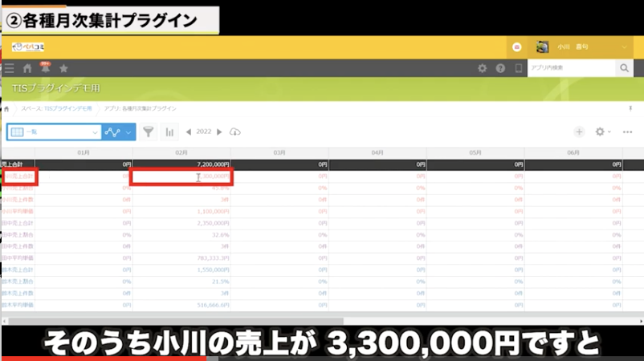Viewport: 644px width, 361px height.
Task: Go to the portal home icon
Action: (x=27, y=69)
